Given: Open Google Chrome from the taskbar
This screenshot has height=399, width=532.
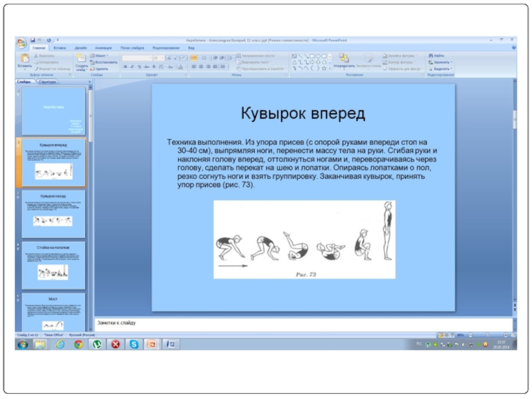Looking at the screenshot, I should (x=78, y=344).
